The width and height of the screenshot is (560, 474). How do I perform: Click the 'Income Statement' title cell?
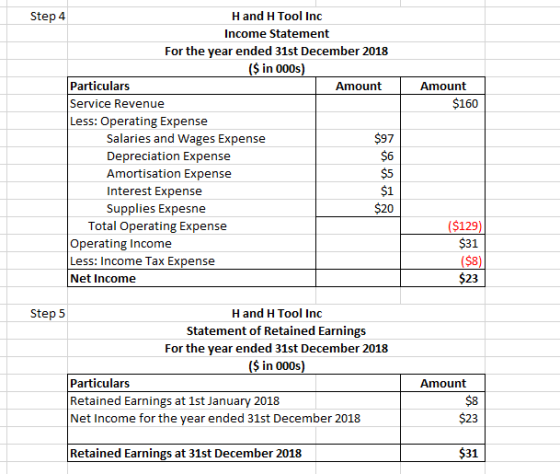(276, 34)
